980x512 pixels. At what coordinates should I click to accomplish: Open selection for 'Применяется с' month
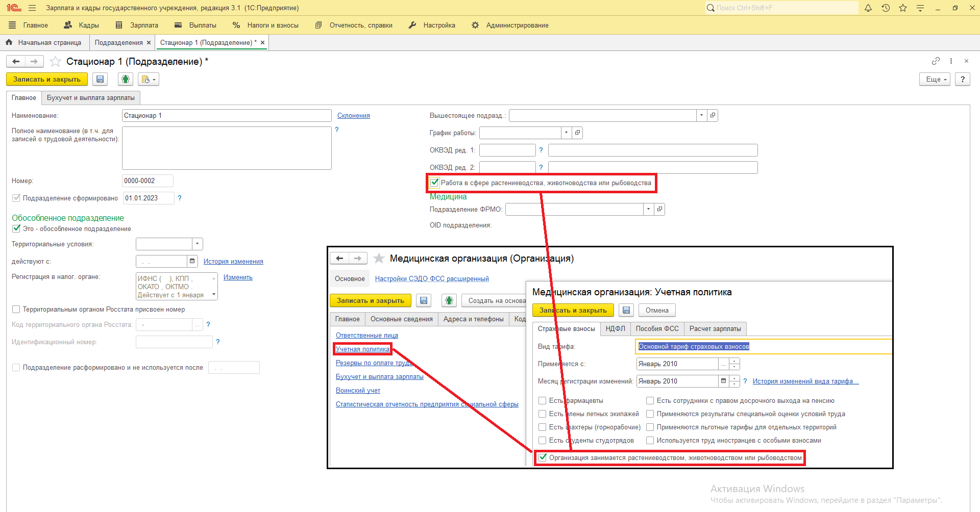(x=724, y=364)
